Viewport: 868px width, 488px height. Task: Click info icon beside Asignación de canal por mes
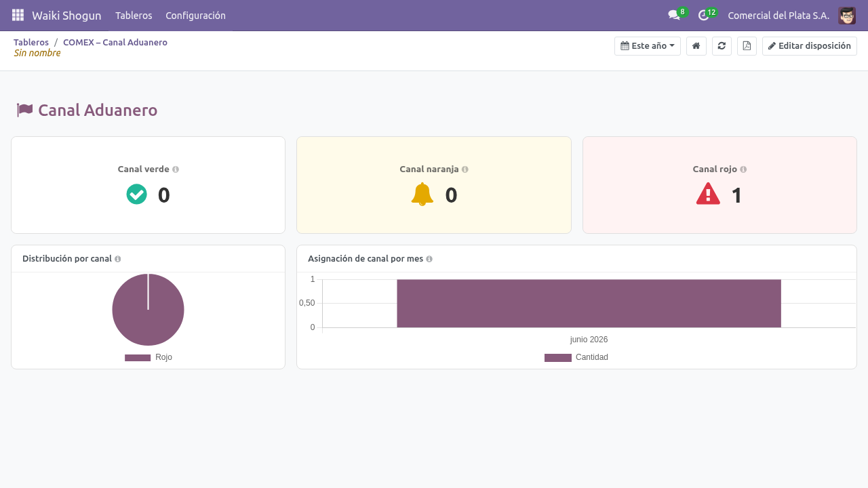click(x=429, y=259)
